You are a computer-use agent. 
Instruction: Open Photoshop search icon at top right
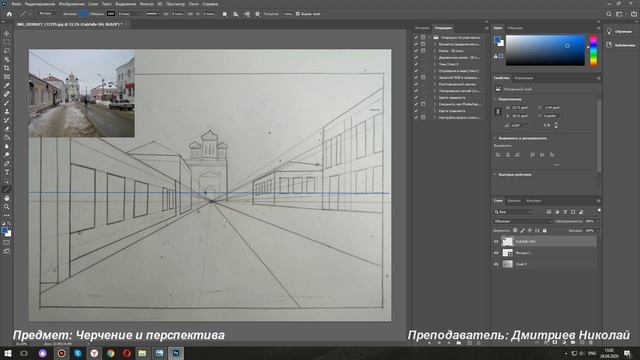tap(609, 14)
